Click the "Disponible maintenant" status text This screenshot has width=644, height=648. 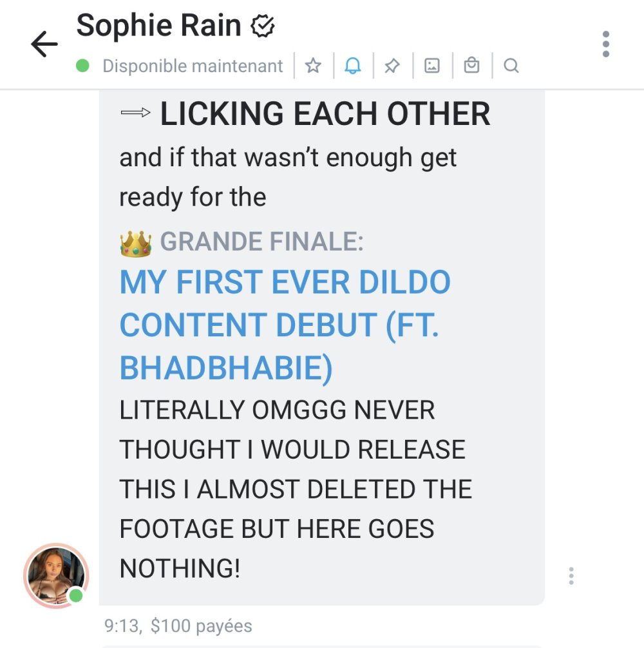pyautogui.click(x=193, y=66)
